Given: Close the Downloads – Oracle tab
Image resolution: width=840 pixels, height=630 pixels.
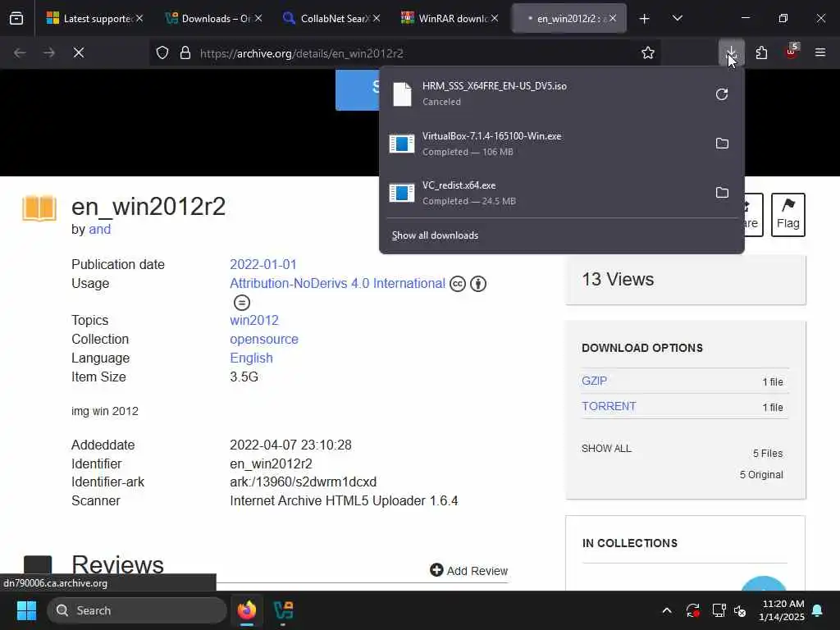Looking at the screenshot, I should click(258, 19).
